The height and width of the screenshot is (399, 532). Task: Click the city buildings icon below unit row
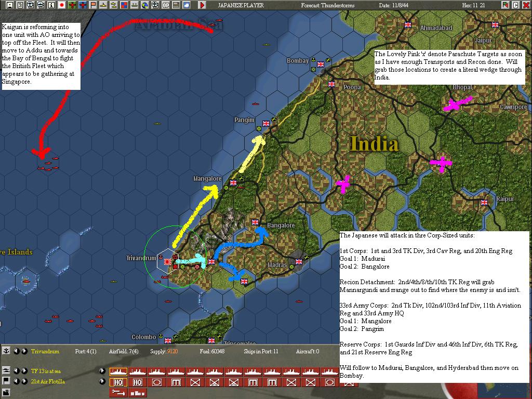click(137, 393)
